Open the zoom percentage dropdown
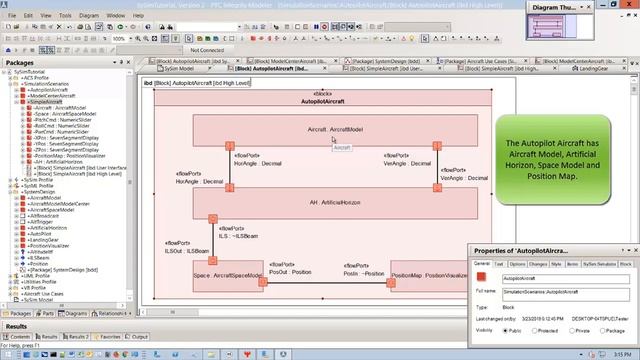Screen dimensions: 640x360 [131, 39]
